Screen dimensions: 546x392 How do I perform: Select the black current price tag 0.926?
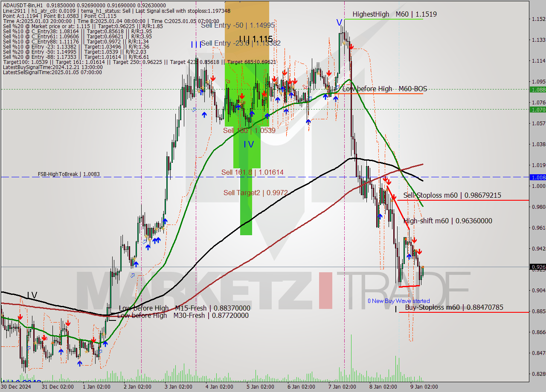point(537,267)
